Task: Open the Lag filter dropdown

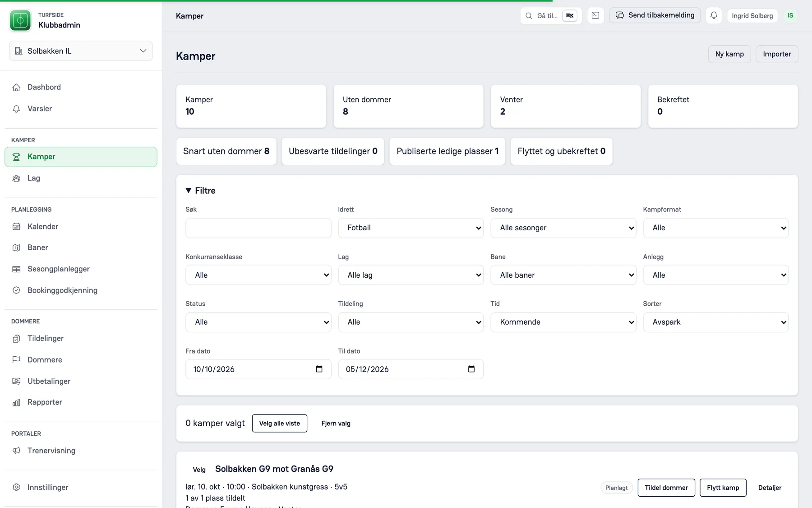Action: pyautogui.click(x=411, y=275)
